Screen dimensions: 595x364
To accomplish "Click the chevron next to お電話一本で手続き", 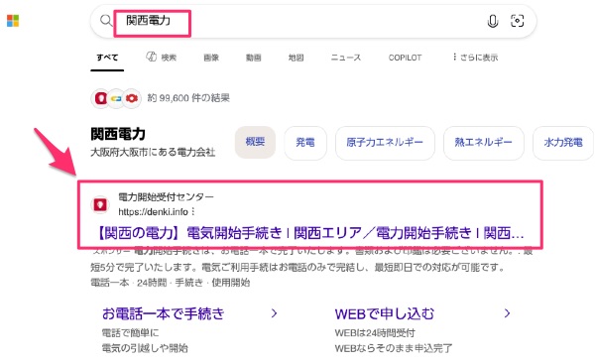I will click(x=274, y=313).
